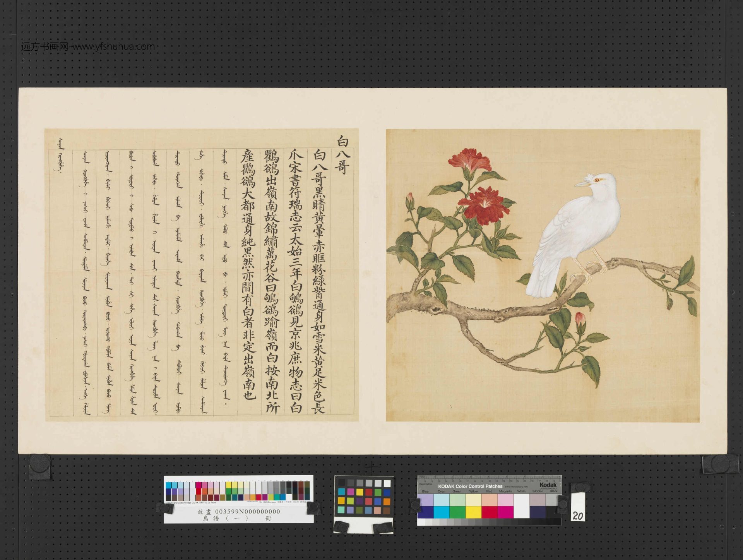Pick the pale pink tint above Kodak magenta
This screenshot has height=560, width=743.
505,500
